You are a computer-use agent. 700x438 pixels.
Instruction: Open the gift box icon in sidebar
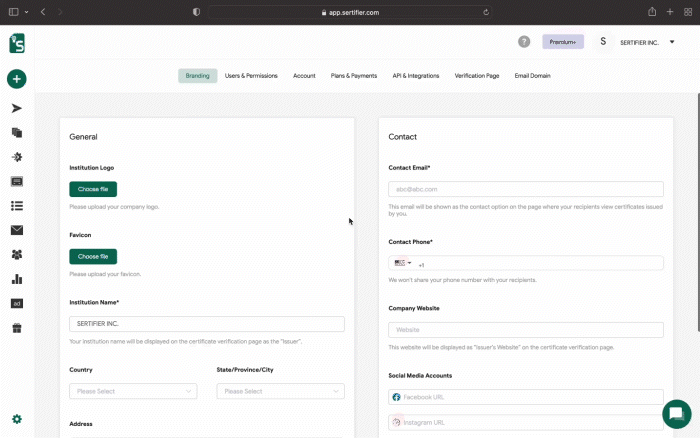point(17,328)
